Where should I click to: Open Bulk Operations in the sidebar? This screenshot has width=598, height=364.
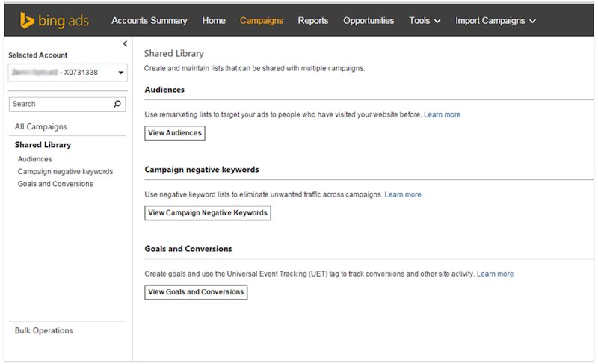(44, 330)
